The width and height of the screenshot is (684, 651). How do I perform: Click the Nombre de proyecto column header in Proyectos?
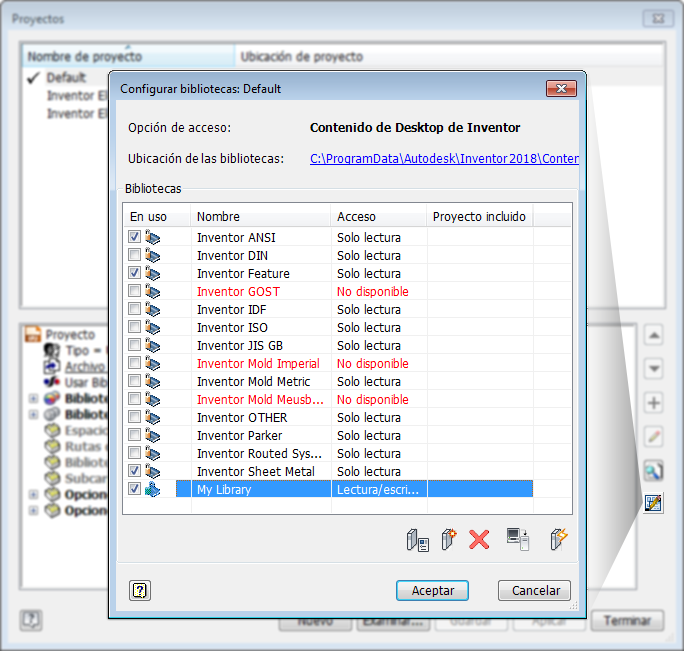[x=129, y=56]
